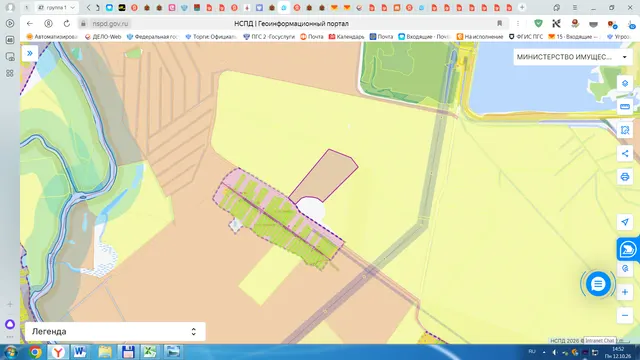Image resolution: width=640 pixels, height=360 pixels.
Task: Open the Календарь bookmark
Action: 346,37
